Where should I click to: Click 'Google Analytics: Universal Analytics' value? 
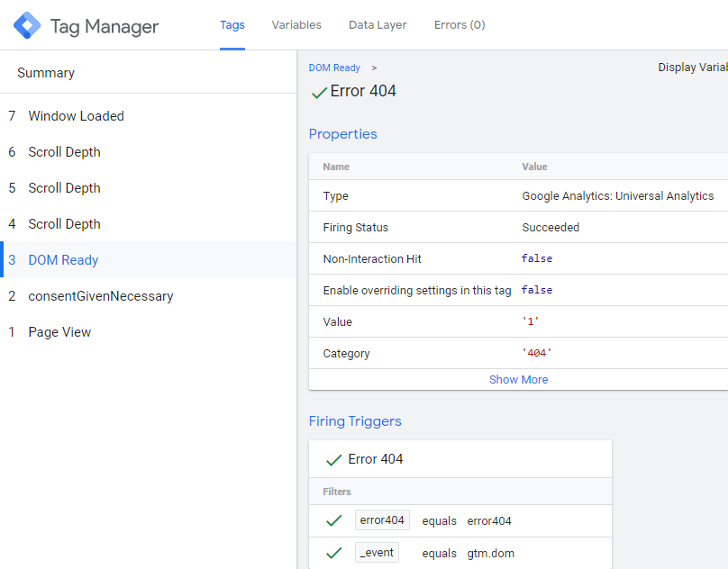click(618, 196)
